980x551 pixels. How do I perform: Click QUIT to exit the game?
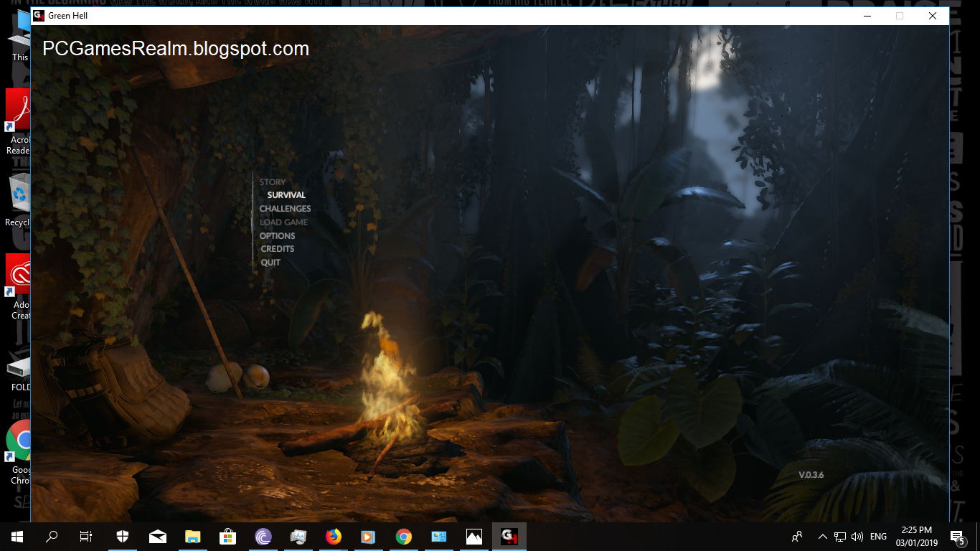point(270,263)
